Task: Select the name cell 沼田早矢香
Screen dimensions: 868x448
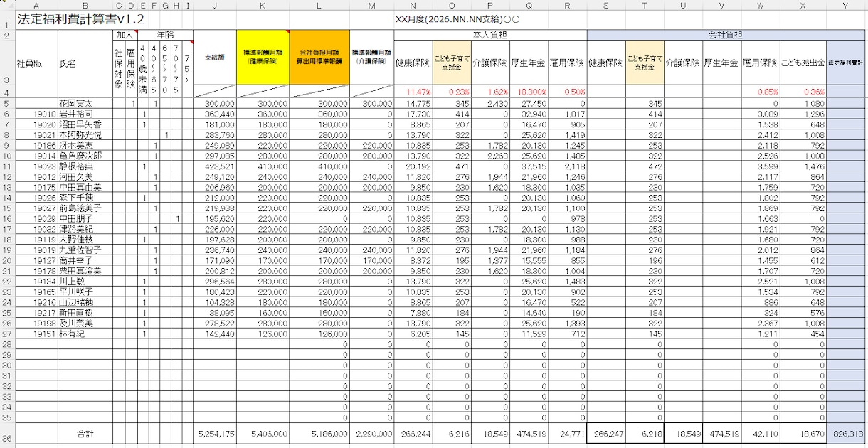Action: tap(85, 124)
